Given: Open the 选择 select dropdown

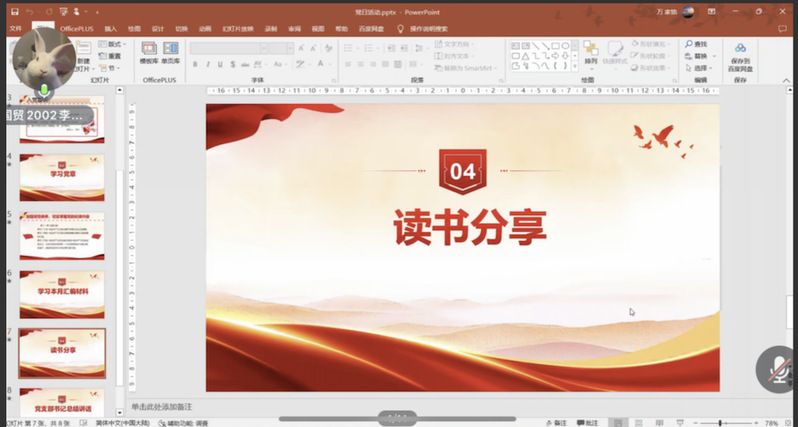Looking at the screenshot, I should coord(699,68).
